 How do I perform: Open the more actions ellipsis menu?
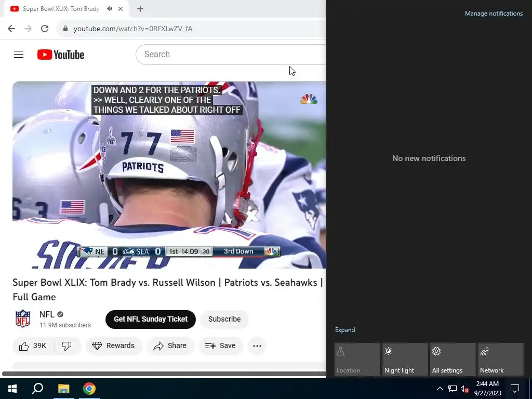[257, 345]
